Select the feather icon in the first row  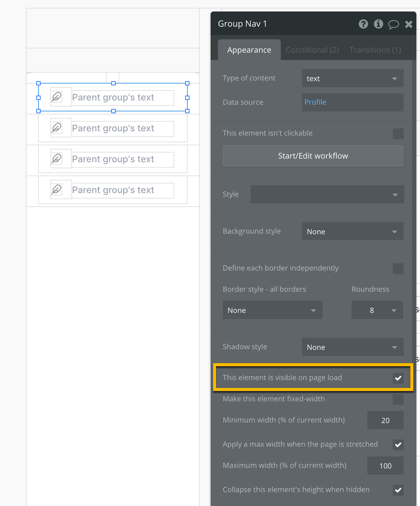(57, 97)
